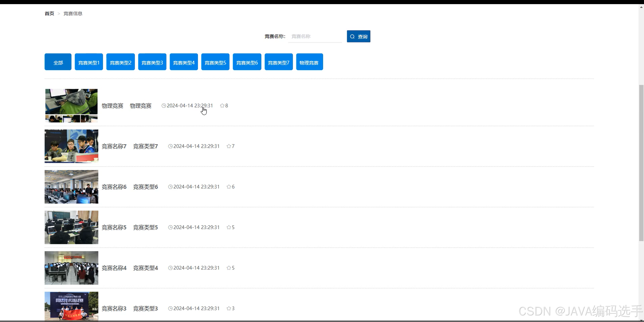Select the 物理竞赛 category filter
This screenshot has width=644, height=322.
[309, 62]
